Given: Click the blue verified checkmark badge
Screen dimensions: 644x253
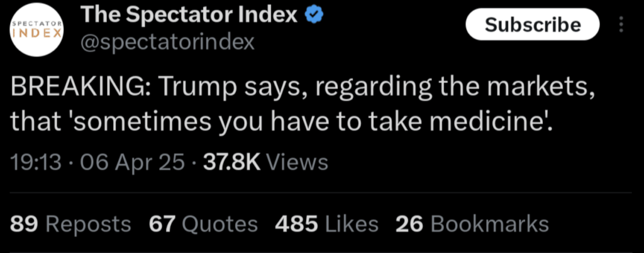Looking at the screenshot, I should click(x=314, y=16).
